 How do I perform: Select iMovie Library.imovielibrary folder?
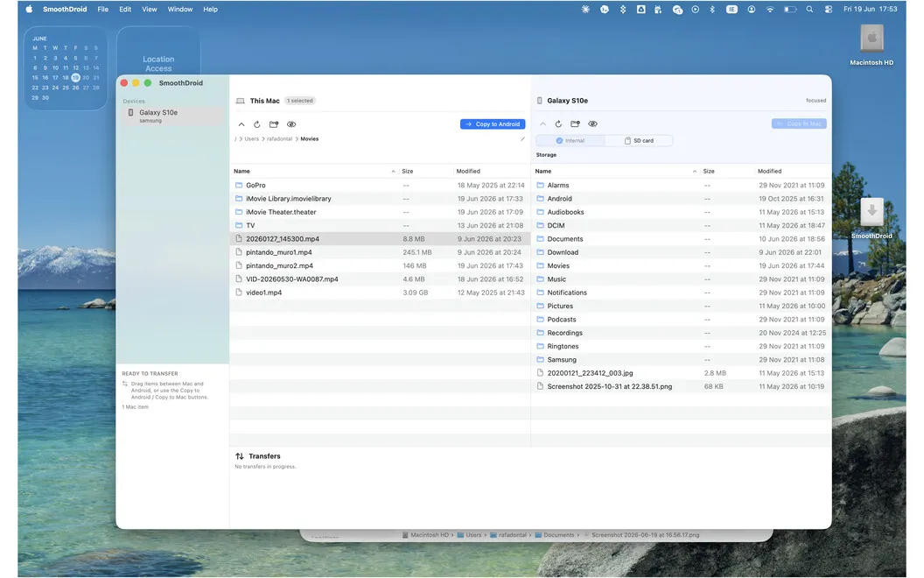click(380, 199)
